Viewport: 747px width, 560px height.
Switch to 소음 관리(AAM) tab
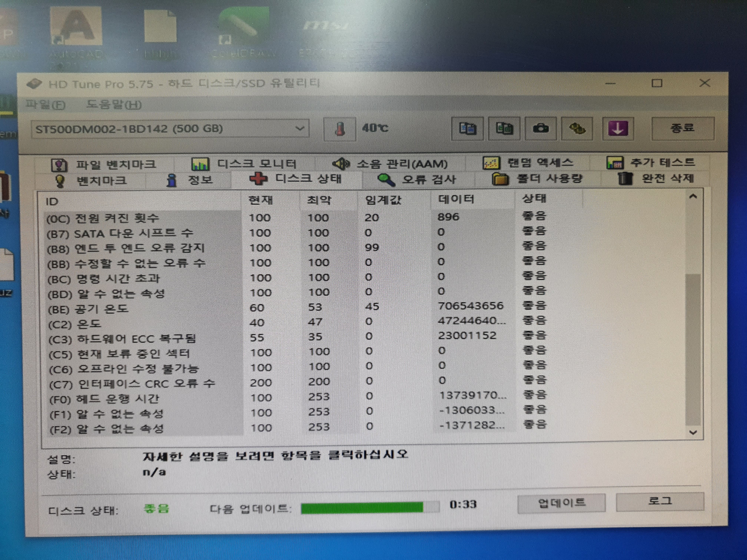[390, 164]
